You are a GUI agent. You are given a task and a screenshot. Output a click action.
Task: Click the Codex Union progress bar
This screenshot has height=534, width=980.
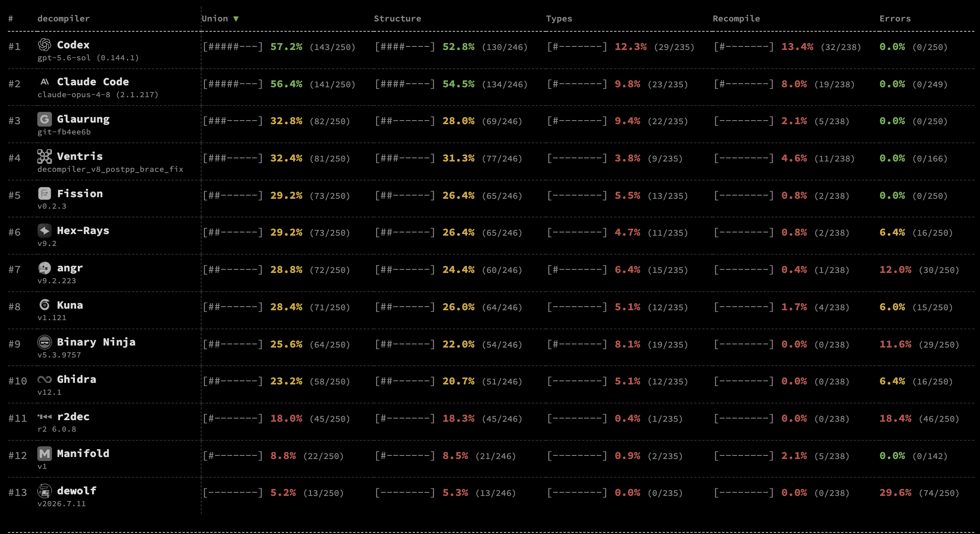point(233,47)
